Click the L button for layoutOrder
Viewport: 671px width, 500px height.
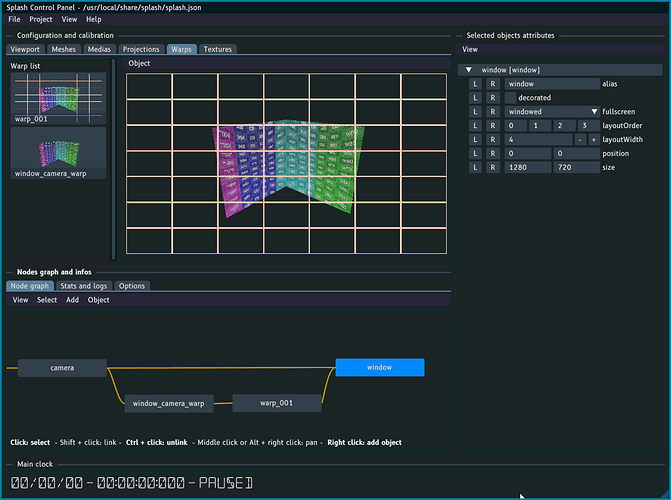point(475,125)
